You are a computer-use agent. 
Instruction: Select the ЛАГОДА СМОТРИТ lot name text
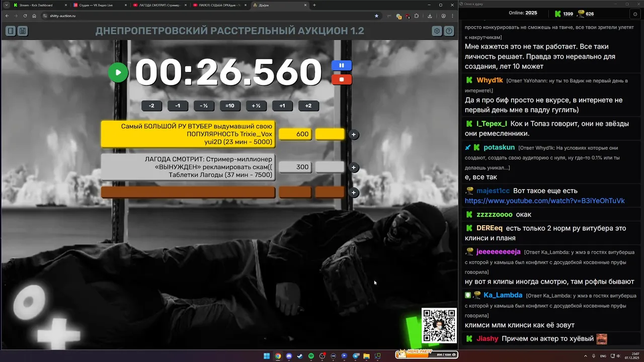click(x=188, y=167)
